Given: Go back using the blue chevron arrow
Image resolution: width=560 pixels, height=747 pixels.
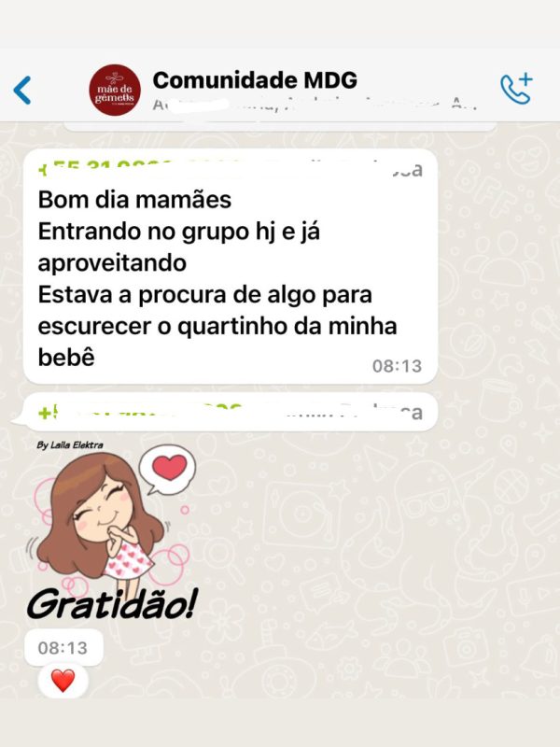Looking at the screenshot, I should 22,90.
